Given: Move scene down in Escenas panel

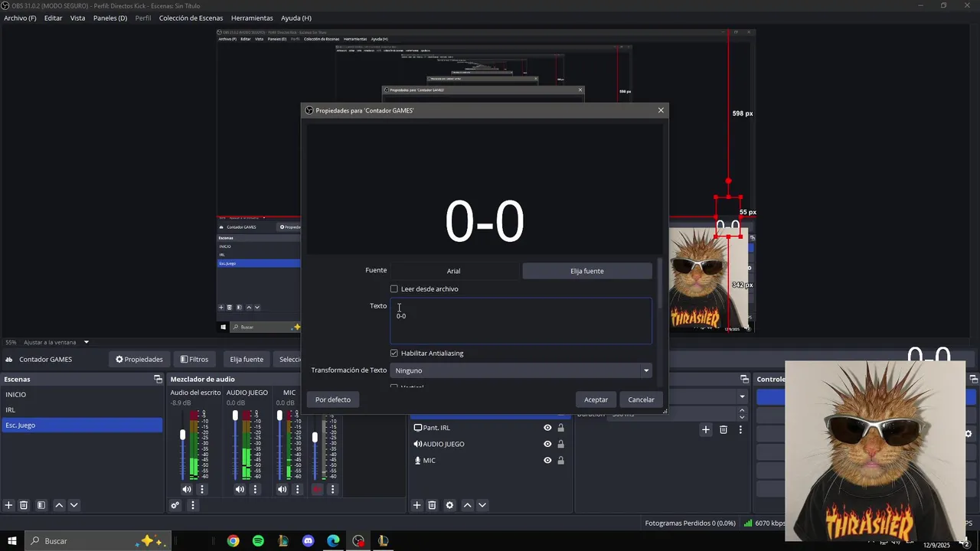Looking at the screenshot, I should coord(74,505).
